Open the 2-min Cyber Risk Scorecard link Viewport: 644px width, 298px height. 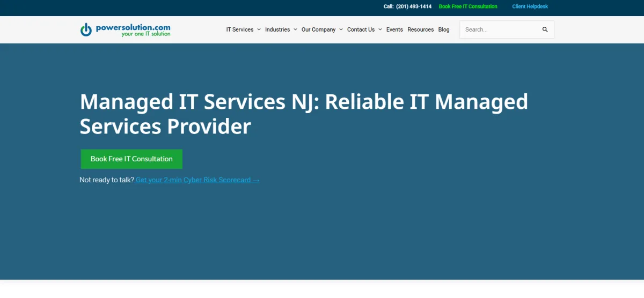[x=197, y=180]
